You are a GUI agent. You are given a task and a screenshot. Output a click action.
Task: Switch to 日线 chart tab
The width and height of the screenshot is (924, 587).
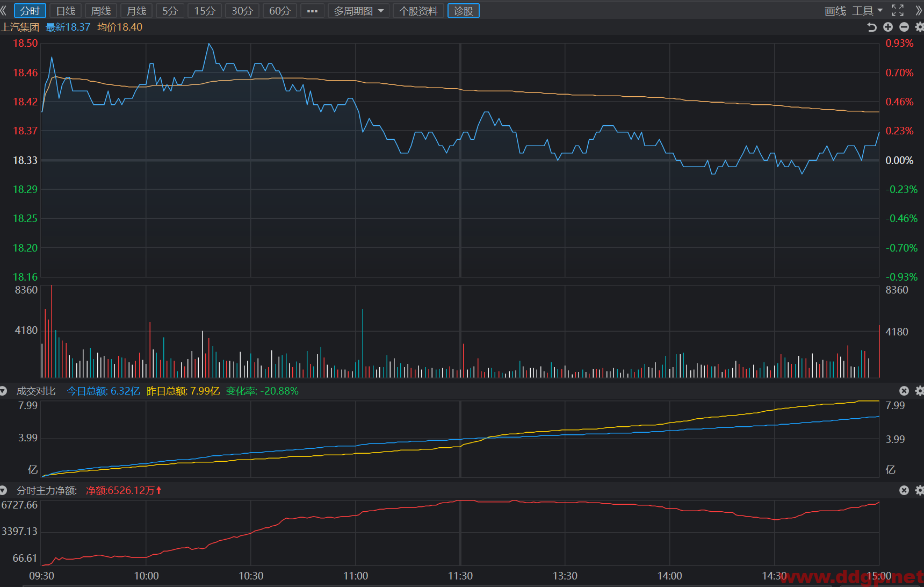(66, 11)
